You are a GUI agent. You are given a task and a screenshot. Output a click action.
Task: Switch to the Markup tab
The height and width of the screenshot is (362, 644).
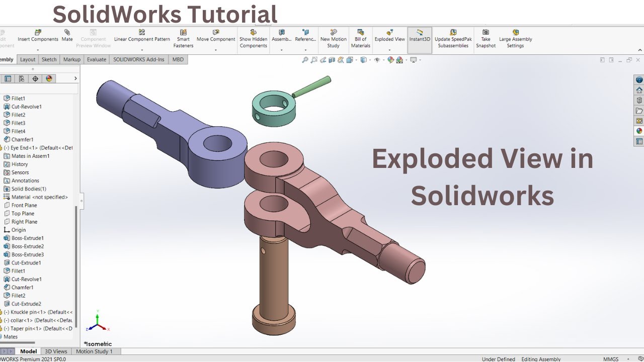[x=72, y=59]
